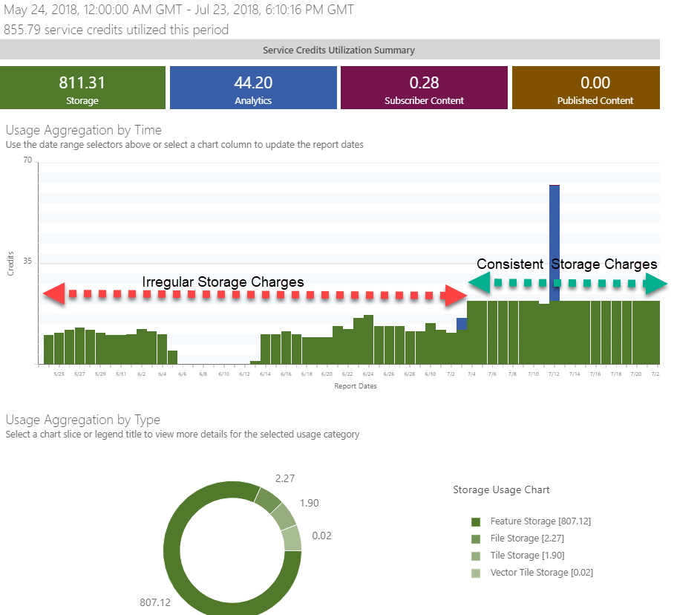The height and width of the screenshot is (615, 700).
Task: Click the 1.90 donut chart label
Action: (309, 503)
